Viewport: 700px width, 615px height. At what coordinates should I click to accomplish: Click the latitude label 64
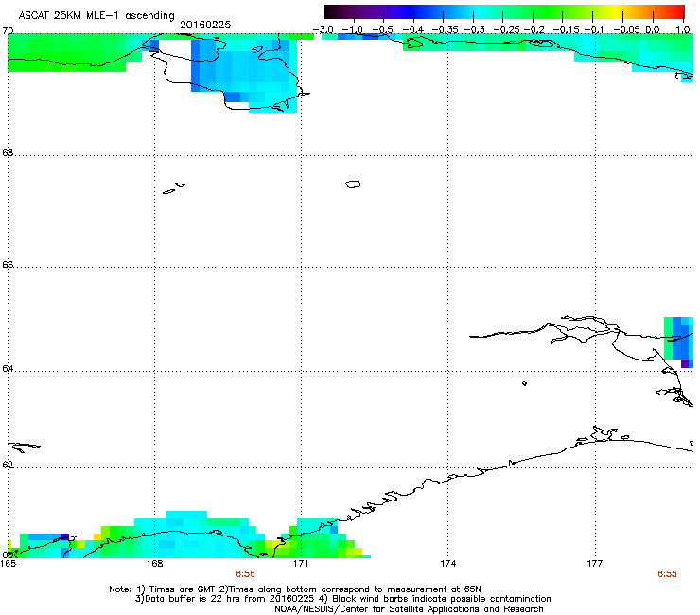click(8, 368)
